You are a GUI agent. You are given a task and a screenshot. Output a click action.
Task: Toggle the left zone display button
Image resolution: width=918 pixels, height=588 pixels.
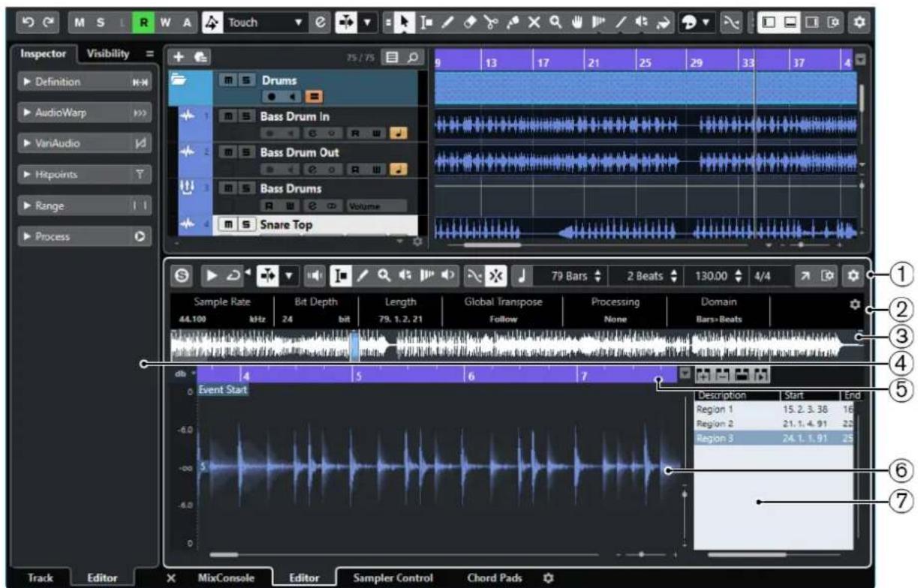tap(768, 22)
